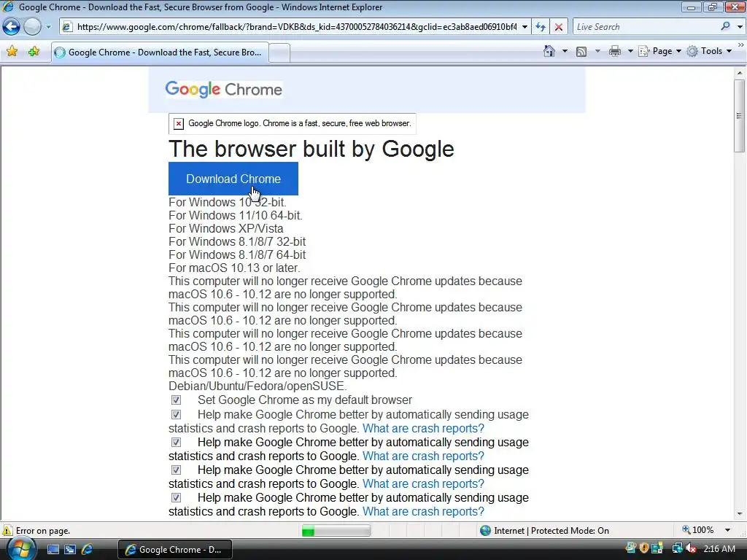This screenshot has height=560, width=747.
Task: Click the Print toolbar icon
Action: (614, 52)
